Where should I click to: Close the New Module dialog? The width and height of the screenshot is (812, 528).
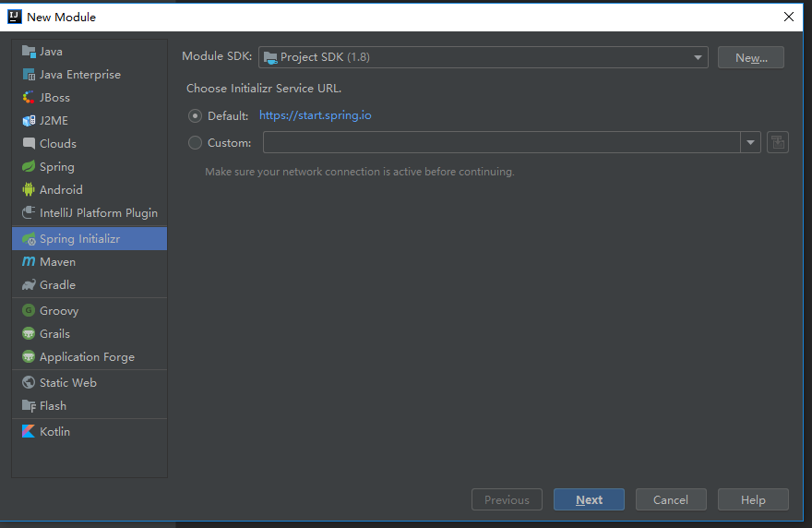789,17
